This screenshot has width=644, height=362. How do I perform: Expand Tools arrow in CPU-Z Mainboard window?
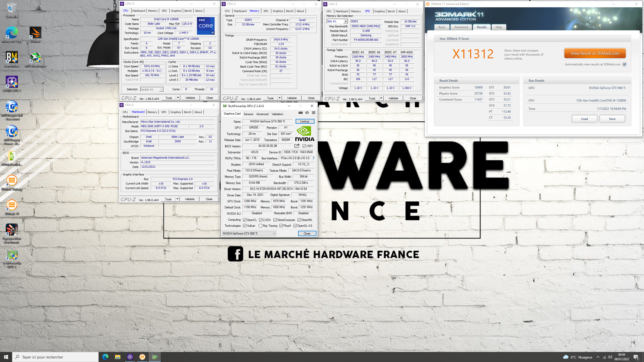tap(177, 199)
